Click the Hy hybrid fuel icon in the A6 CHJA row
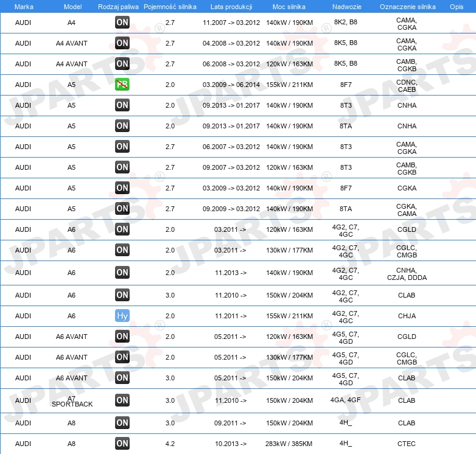 click(x=122, y=316)
